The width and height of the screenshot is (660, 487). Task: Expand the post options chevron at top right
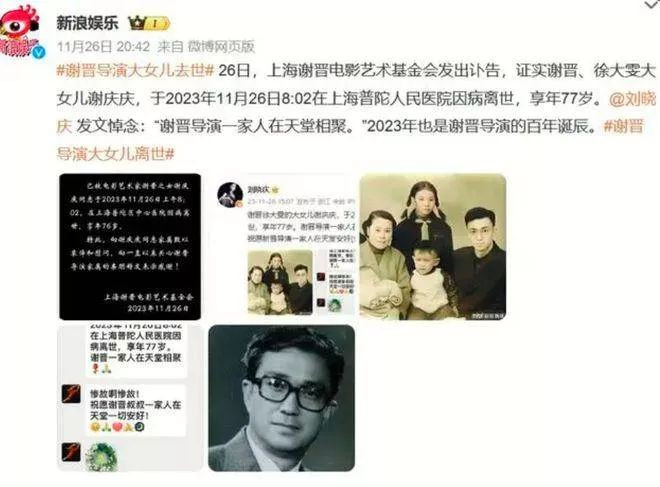click(x=652, y=5)
